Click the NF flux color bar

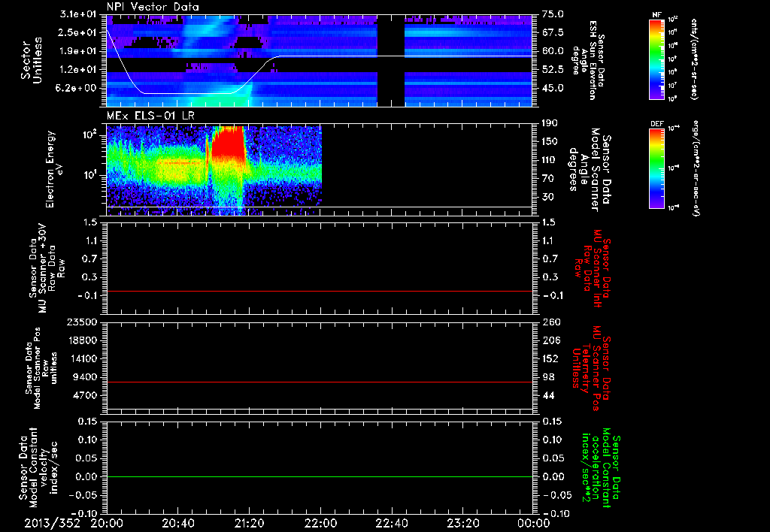pos(657,59)
